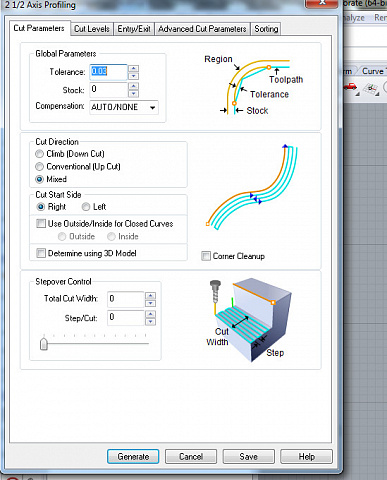Click the Cancel button
The height and width of the screenshot is (480, 387).
[191, 456]
